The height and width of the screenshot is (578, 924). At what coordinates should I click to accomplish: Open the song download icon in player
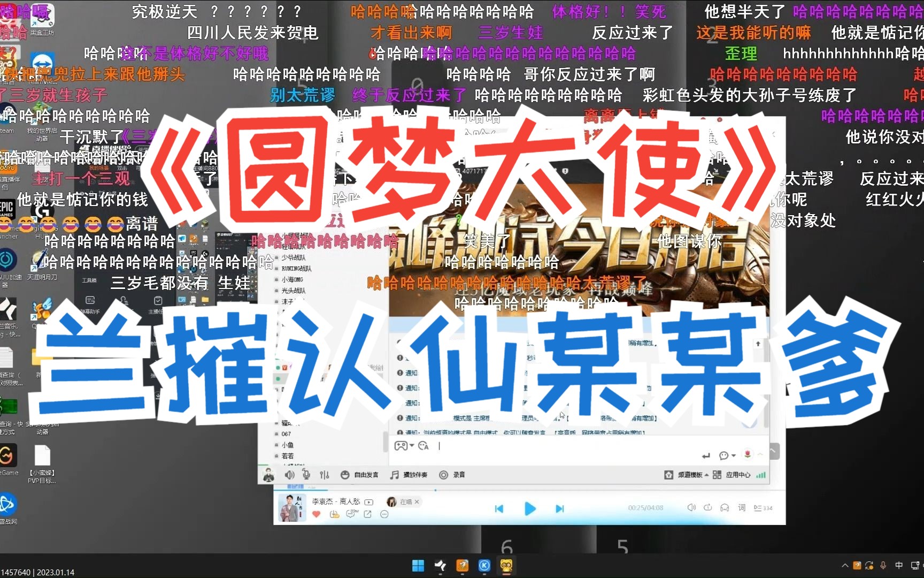coord(334,514)
